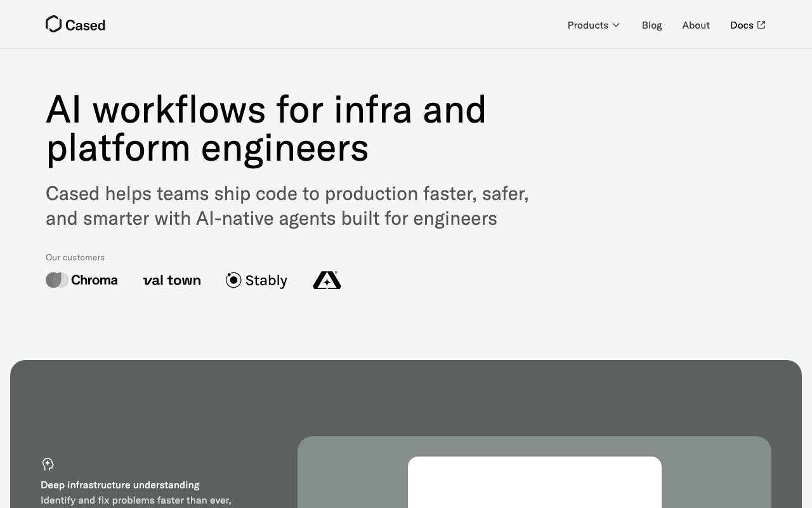The height and width of the screenshot is (508, 812).
Task: Click the 'Our customers' label
Action: coord(75,257)
